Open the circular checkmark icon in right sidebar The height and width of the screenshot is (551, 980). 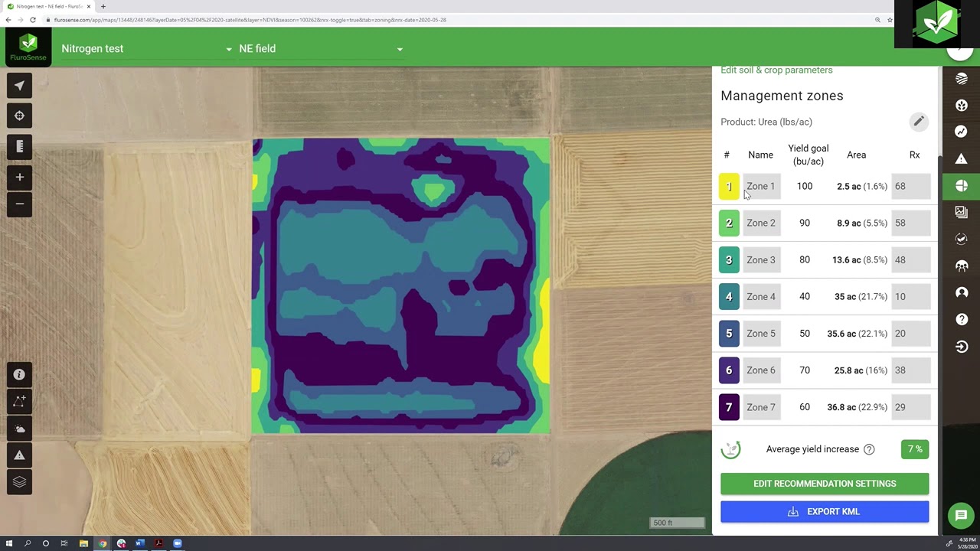point(962,239)
